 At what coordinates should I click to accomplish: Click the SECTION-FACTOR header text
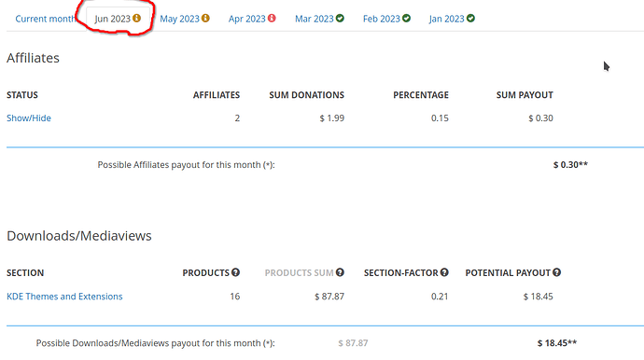click(x=400, y=273)
